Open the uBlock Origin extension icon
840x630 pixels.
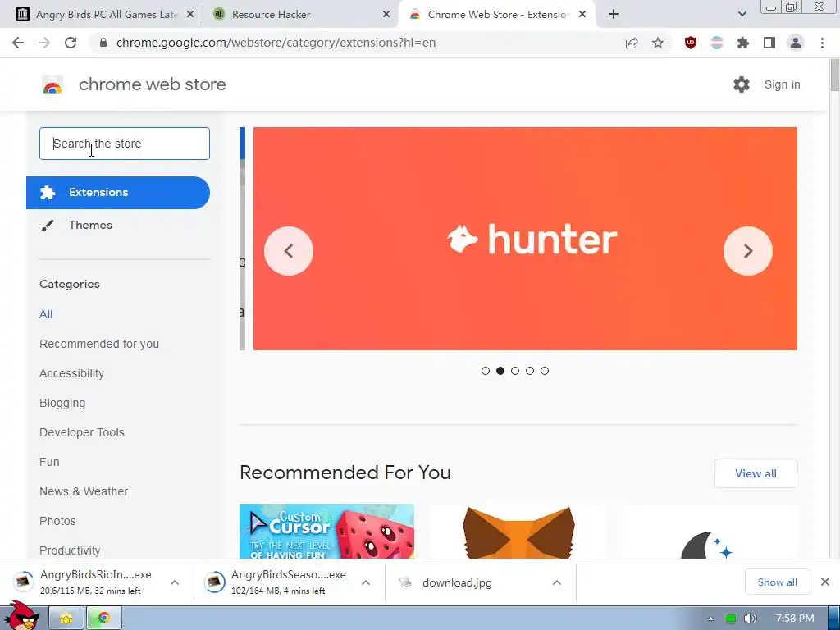(x=691, y=43)
